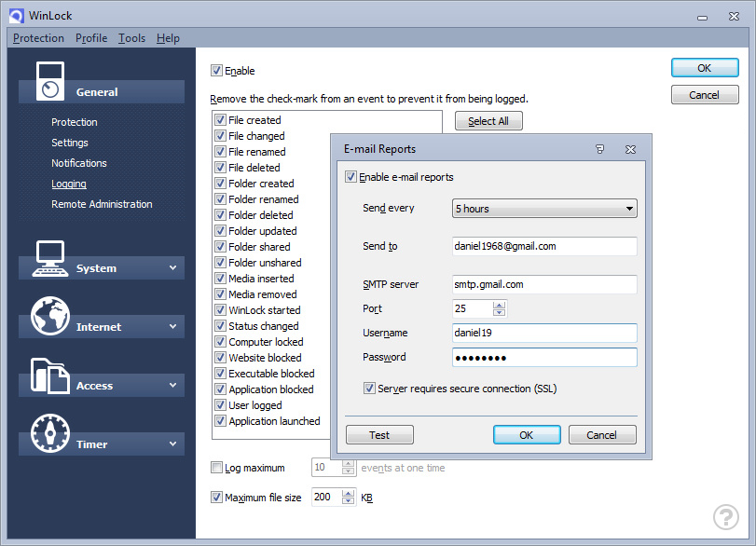This screenshot has width=756, height=546.
Task: Click the Internet globe icon
Action: pos(50,316)
